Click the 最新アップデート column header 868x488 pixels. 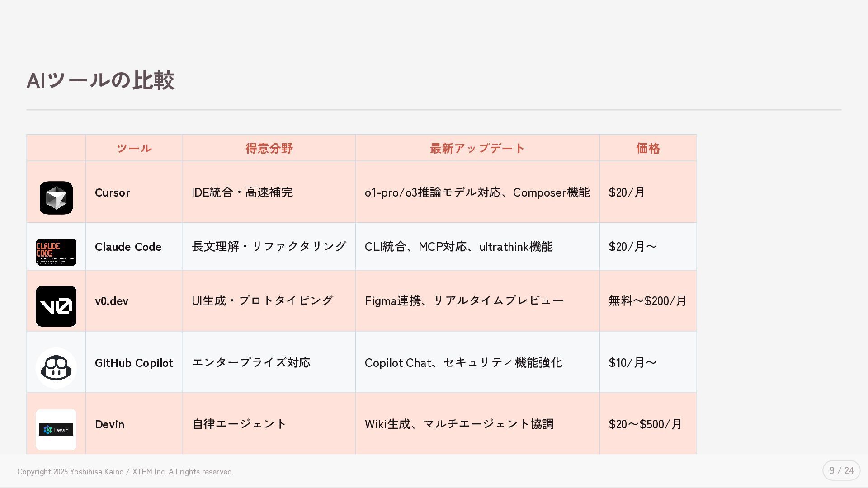click(x=477, y=148)
